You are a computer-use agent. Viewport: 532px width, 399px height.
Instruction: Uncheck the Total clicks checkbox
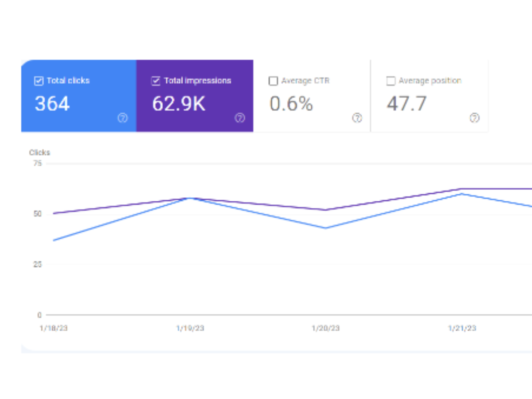tap(39, 81)
